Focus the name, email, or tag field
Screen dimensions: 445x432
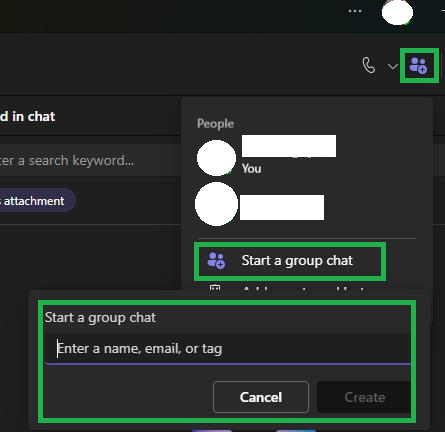point(228,349)
